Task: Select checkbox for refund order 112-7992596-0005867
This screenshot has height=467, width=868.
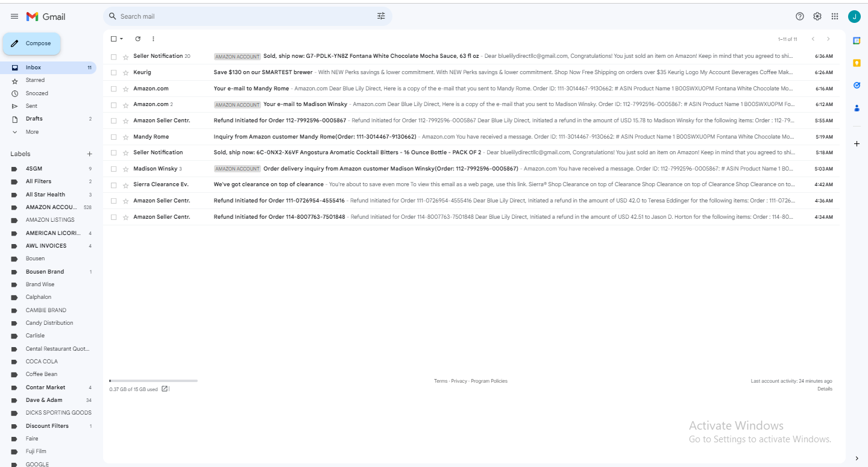Action: coord(113,121)
